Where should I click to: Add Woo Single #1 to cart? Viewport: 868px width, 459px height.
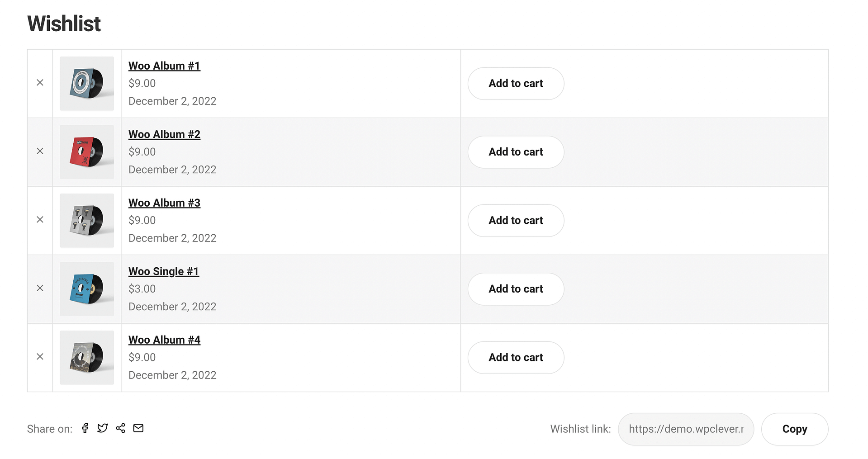click(516, 289)
